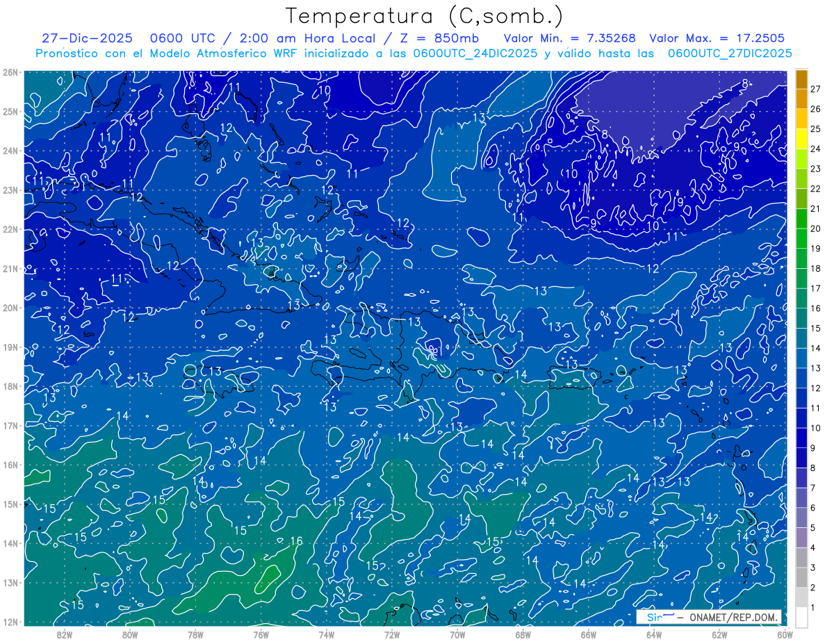Click the 64W longitude axis label
This screenshot has width=834, height=644.
(653, 634)
